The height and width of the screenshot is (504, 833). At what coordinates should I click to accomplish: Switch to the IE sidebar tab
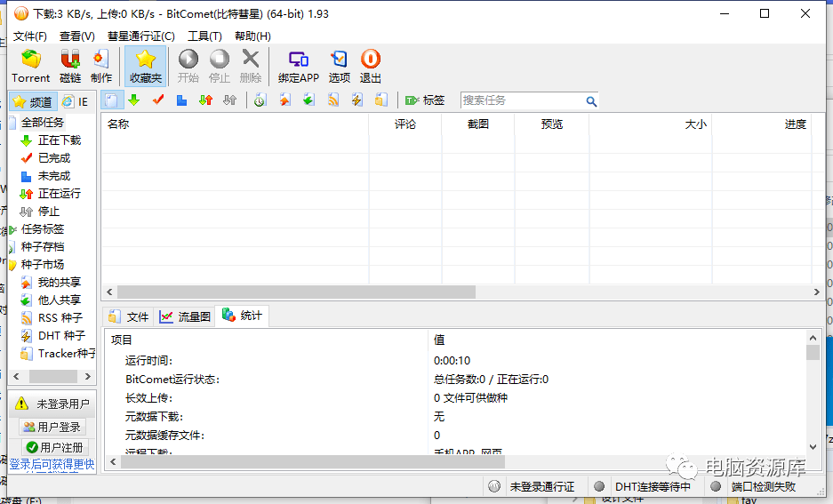click(x=76, y=101)
